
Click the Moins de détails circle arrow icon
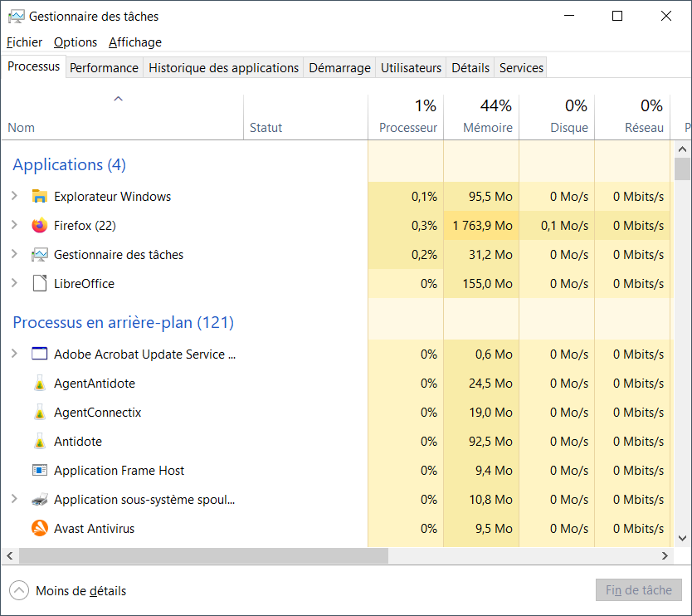point(19,590)
